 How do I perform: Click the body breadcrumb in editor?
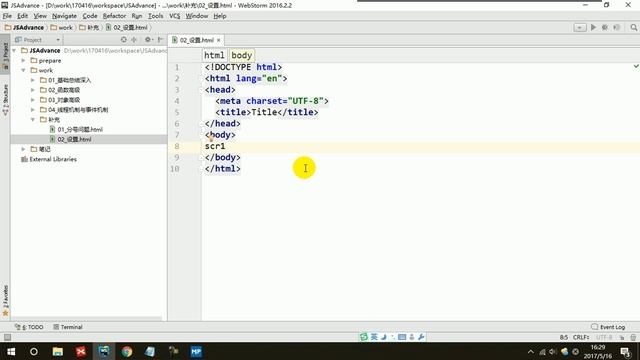tap(241, 55)
